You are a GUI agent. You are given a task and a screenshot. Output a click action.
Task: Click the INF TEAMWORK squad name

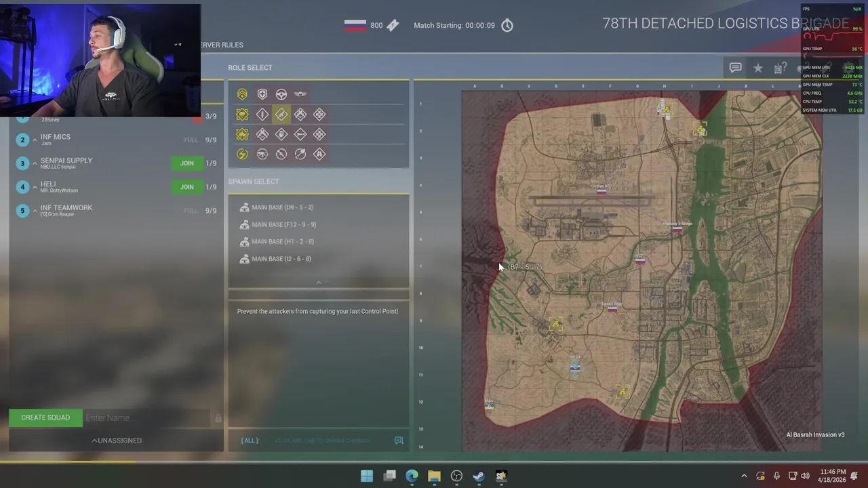click(66, 207)
